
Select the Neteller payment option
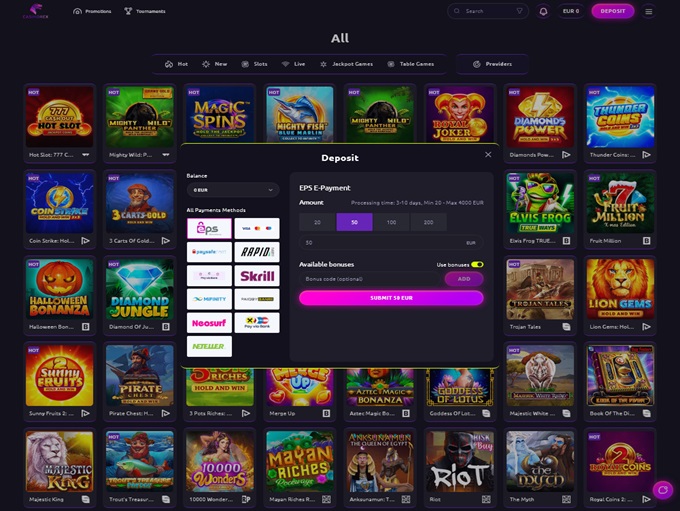[x=209, y=346]
